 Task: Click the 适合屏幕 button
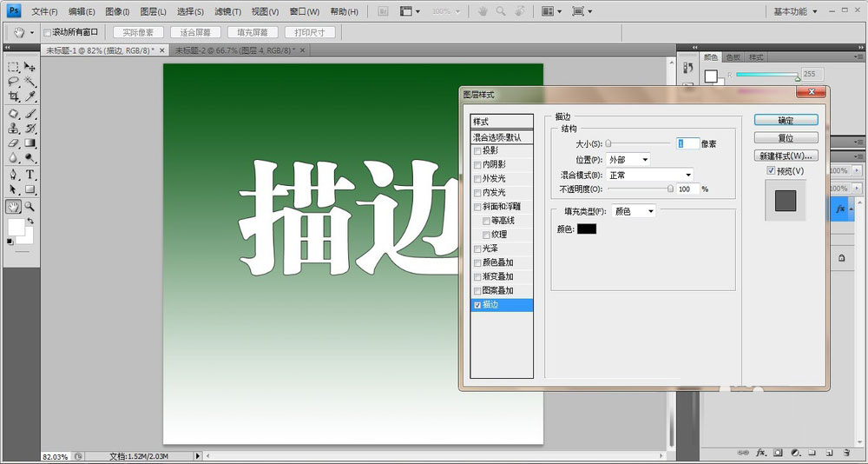point(195,33)
